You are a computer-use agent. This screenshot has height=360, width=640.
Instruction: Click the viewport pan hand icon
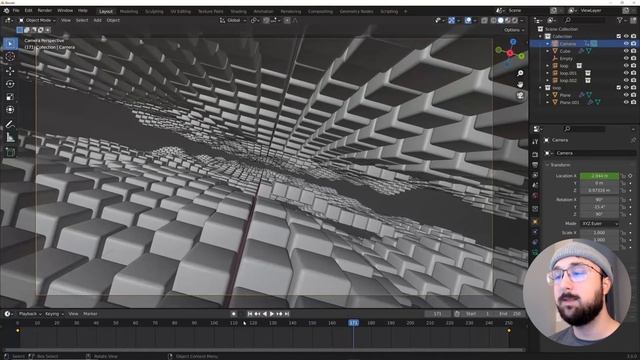click(x=520, y=84)
